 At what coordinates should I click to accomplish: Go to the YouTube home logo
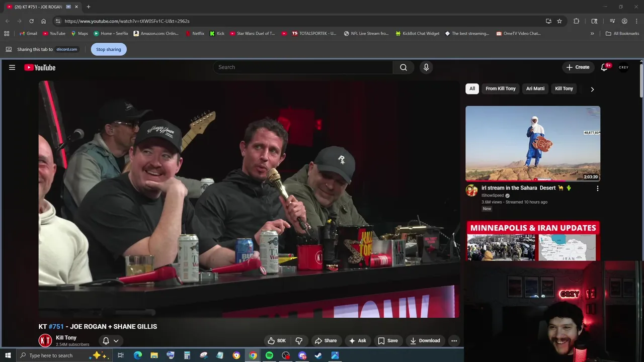(x=40, y=67)
